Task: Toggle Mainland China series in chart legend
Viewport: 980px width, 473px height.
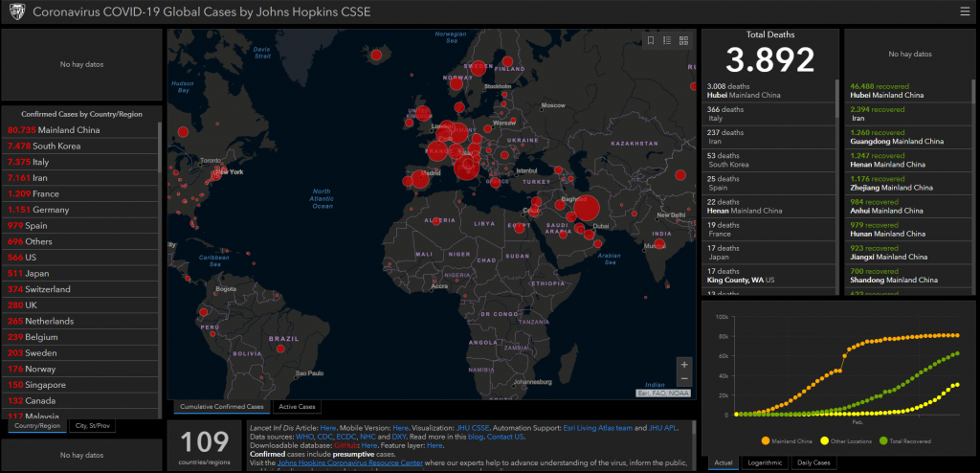Action: tap(787, 441)
